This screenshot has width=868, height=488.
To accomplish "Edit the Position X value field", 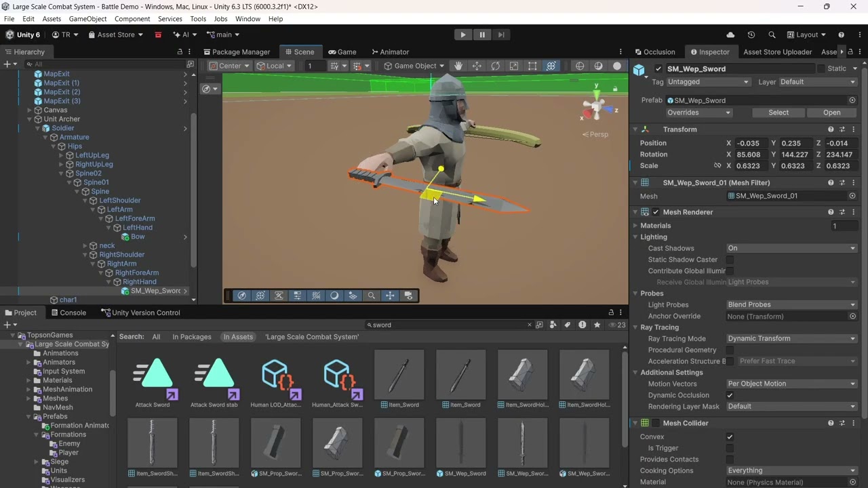I will pyautogui.click(x=752, y=143).
